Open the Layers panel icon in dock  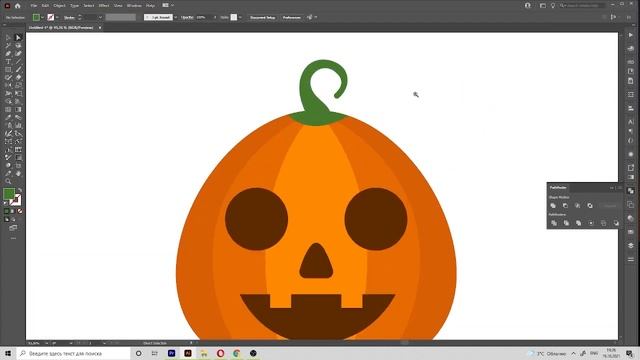coord(631,245)
